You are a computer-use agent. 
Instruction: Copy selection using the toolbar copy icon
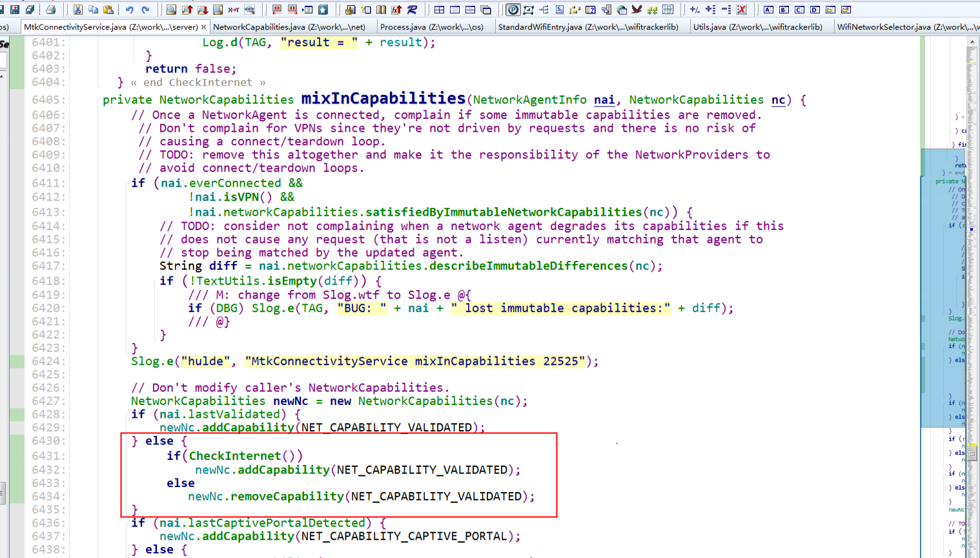tap(93, 10)
